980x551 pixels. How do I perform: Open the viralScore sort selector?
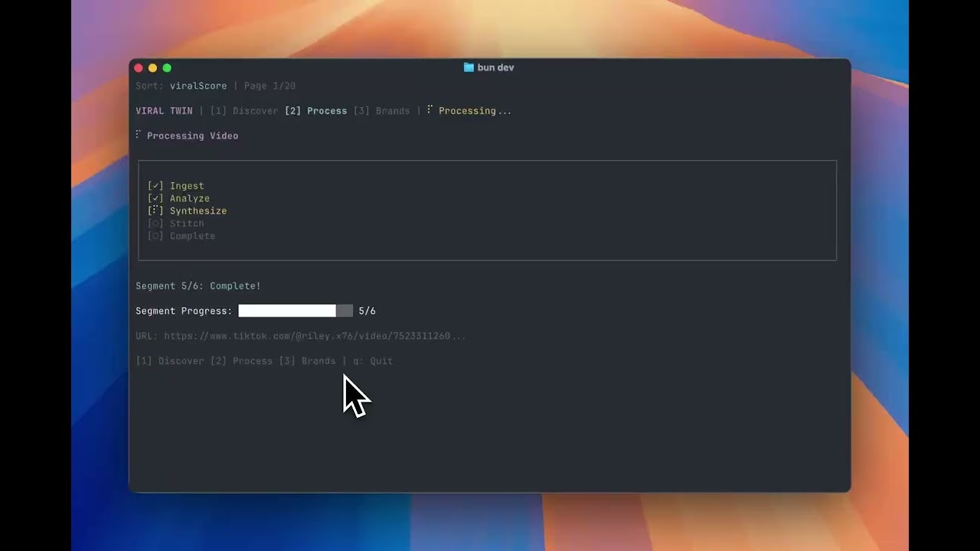tap(198, 86)
